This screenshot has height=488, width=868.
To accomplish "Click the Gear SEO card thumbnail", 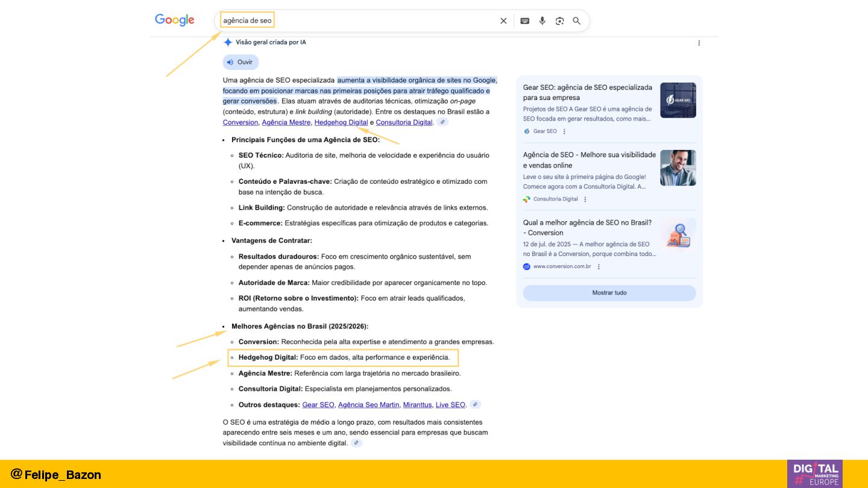I will (x=678, y=100).
